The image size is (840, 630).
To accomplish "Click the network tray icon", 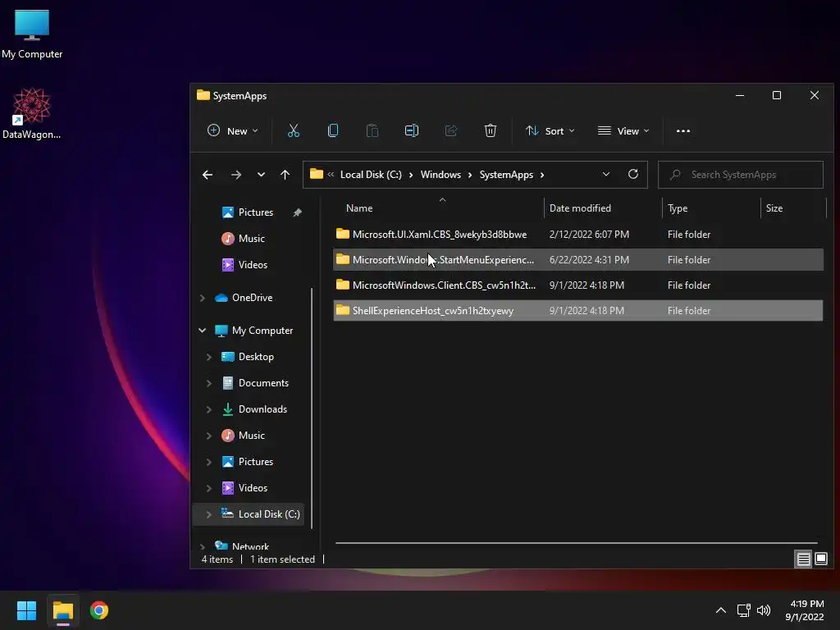I will pyautogui.click(x=743, y=610).
